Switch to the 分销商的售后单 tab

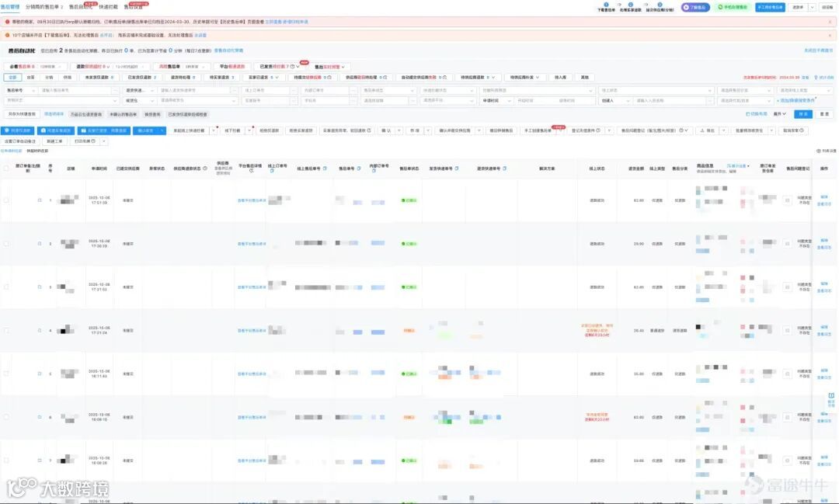[x=44, y=7]
